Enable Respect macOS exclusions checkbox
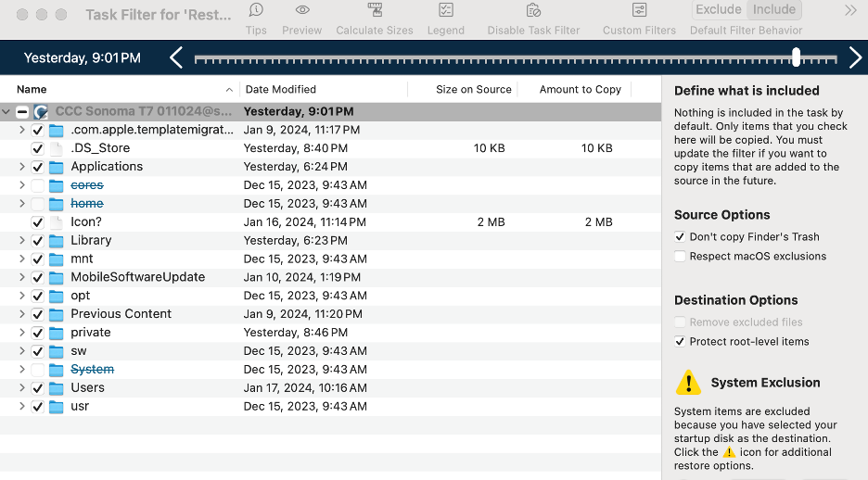This screenshot has width=868, height=480. click(x=681, y=257)
